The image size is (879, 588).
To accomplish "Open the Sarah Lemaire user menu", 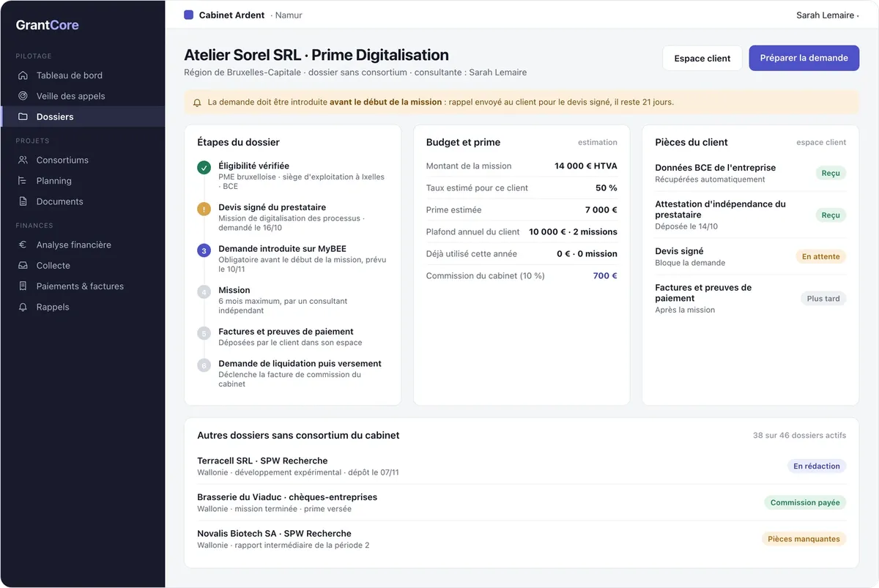I will [827, 15].
